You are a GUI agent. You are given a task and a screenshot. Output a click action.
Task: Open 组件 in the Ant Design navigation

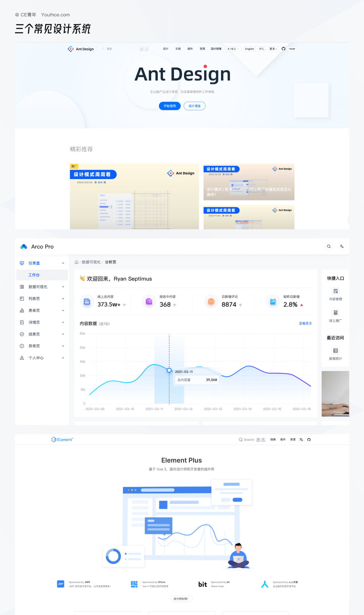click(x=190, y=49)
